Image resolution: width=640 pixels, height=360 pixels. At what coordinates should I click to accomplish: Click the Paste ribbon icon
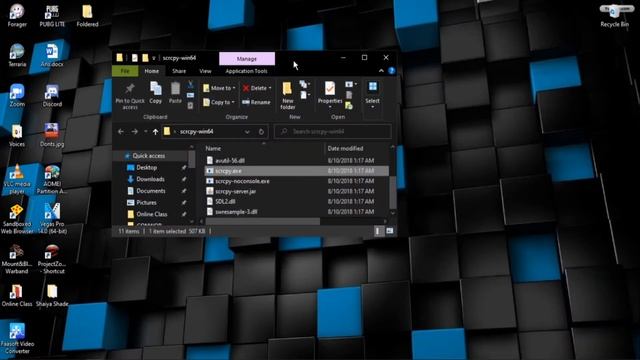(x=175, y=92)
